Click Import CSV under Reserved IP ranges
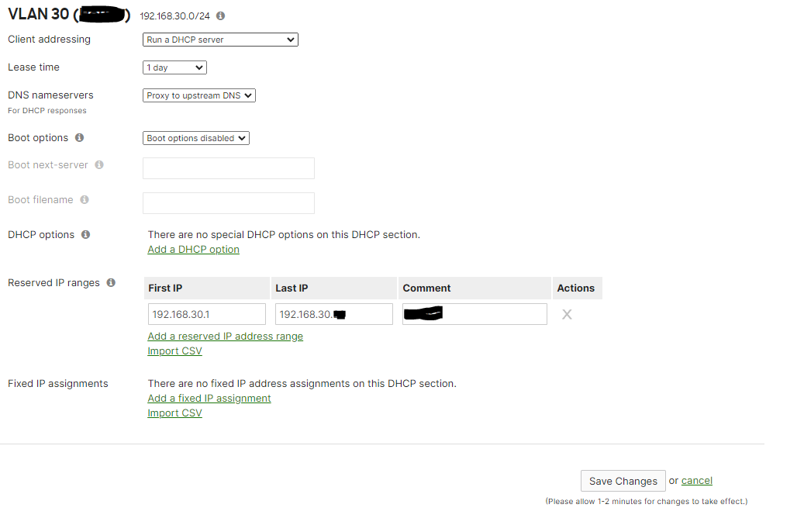This screenshot has width=804, height=532. [x=174, y=351]
